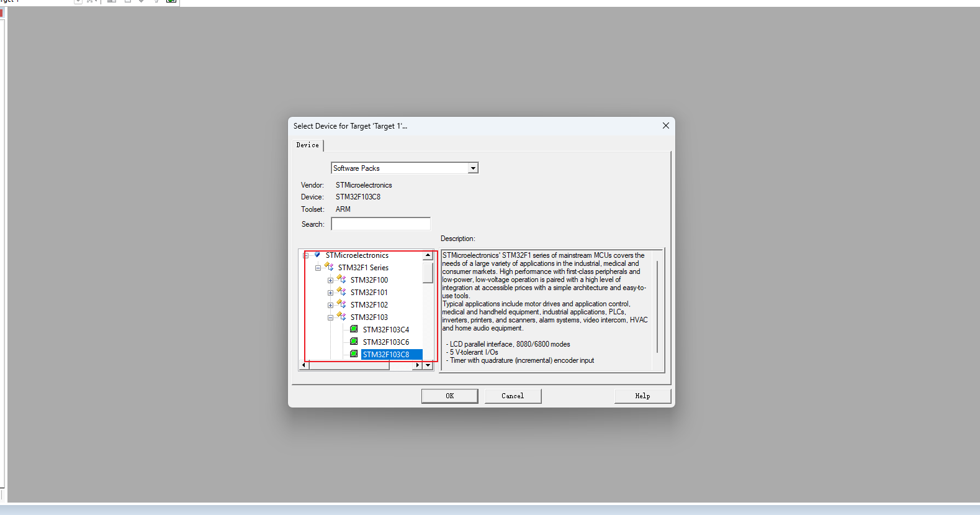This screenshot has height=515, width=980.
Task: Click the STM32F102 subfamily icon
Action: 341,304
